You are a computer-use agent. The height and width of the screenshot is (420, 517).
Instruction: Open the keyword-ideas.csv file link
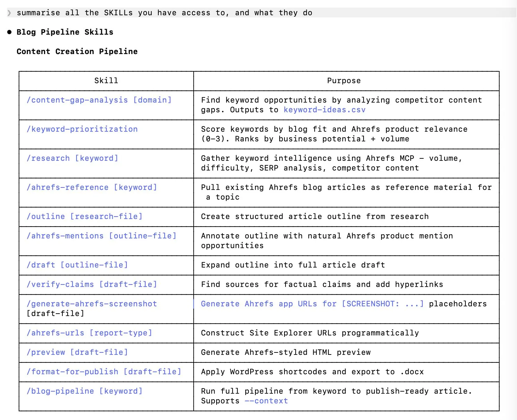click(324, 110)
